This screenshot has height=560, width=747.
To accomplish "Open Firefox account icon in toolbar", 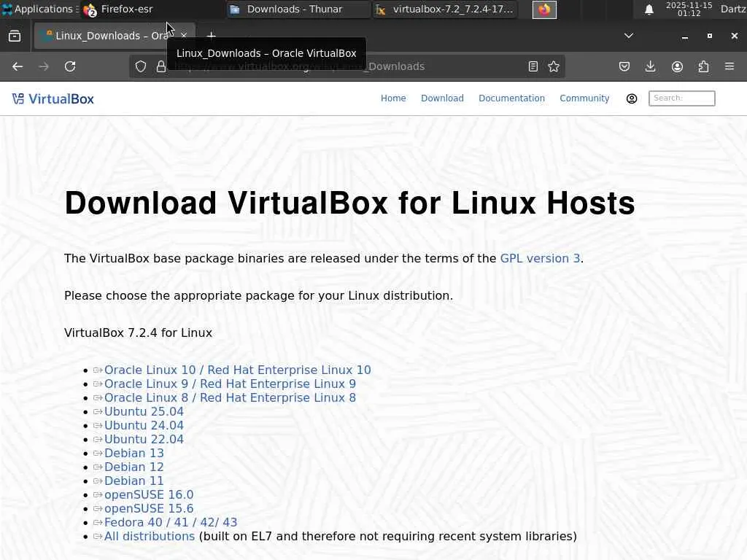I will click(x=677, y=66).
